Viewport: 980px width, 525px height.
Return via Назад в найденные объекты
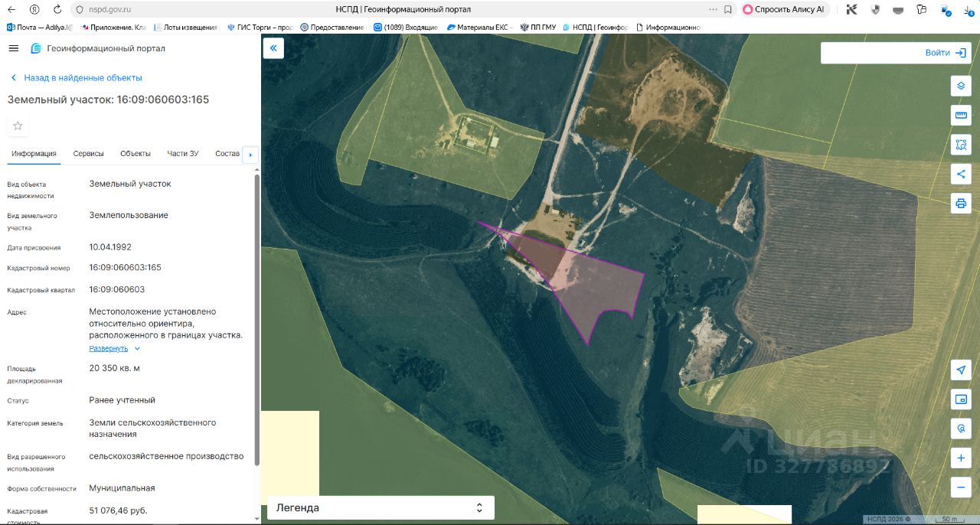[75, 77]
